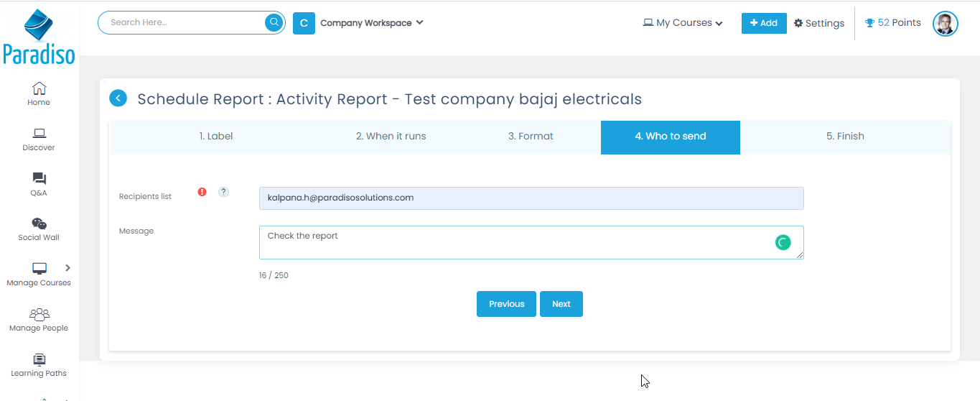Open Home from the sidebar
980x401 pixels.
(x=39, y=93)
